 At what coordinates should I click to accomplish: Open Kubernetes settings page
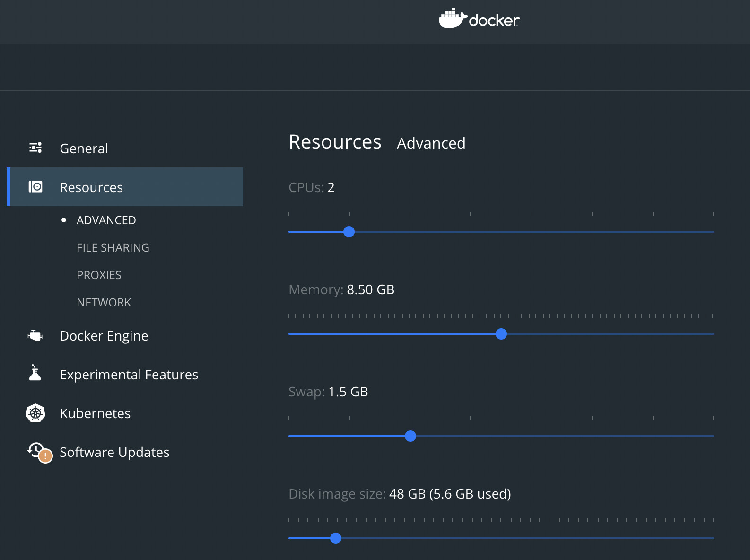[x=95, y=413]
